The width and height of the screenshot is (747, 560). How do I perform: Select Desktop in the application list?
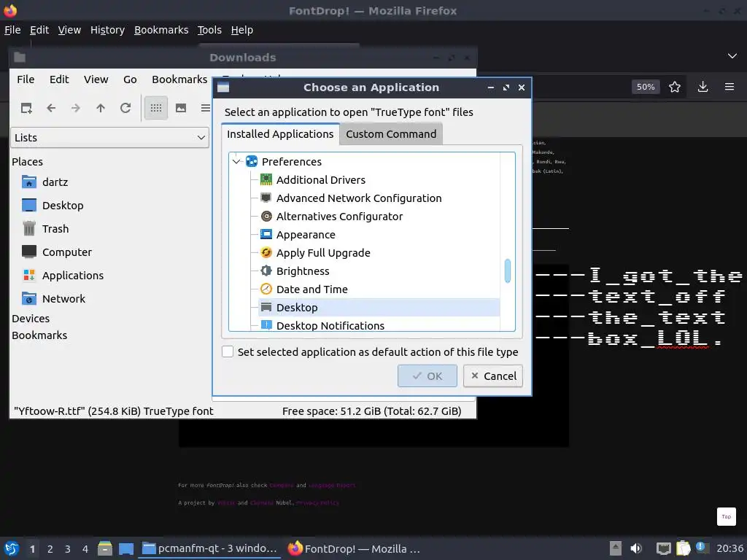tap(379, 308)
